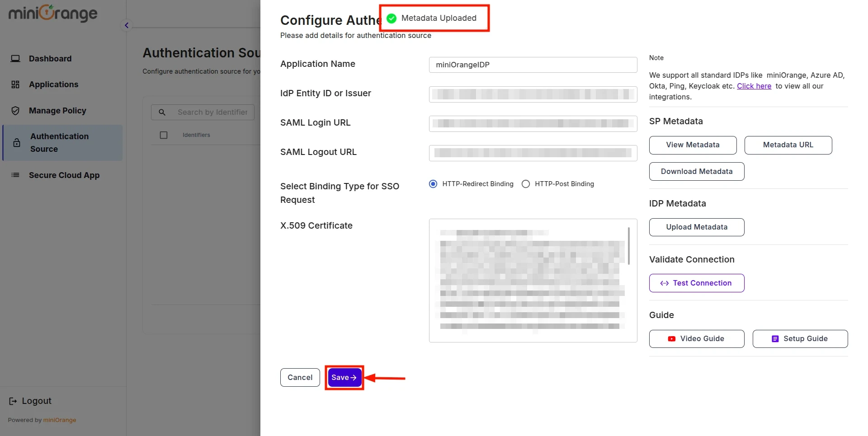Check the Identifiers header checkbox
Screen dimensions: 868x436
point(164,135)
